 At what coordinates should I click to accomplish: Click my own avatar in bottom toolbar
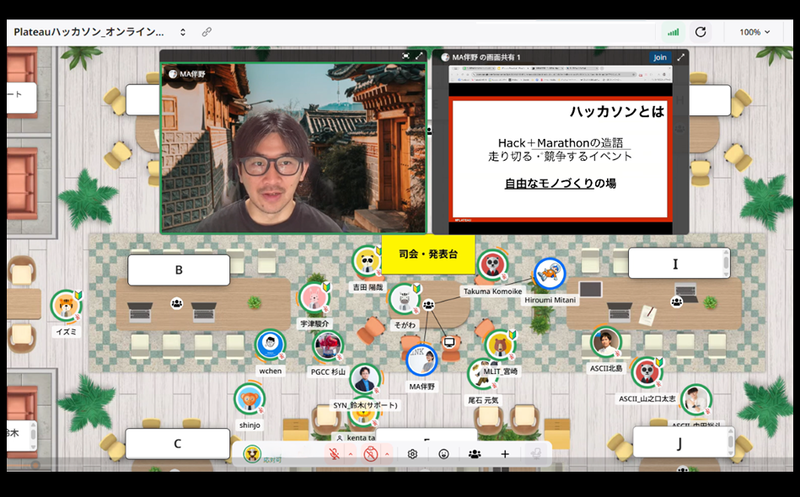(252, 454)
